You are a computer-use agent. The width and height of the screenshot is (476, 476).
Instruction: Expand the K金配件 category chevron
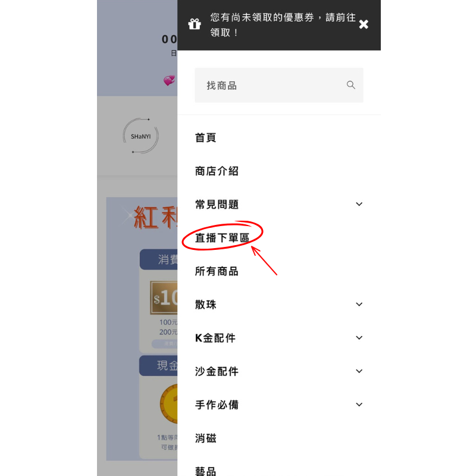[x=359, y=337]
